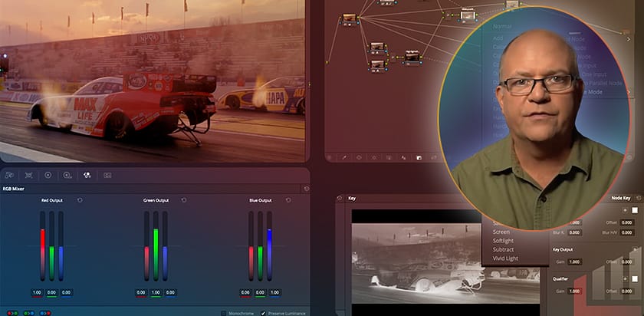644x316 pixels.
Task: Toggle the Qualifier matte white box
Action: 635,279
